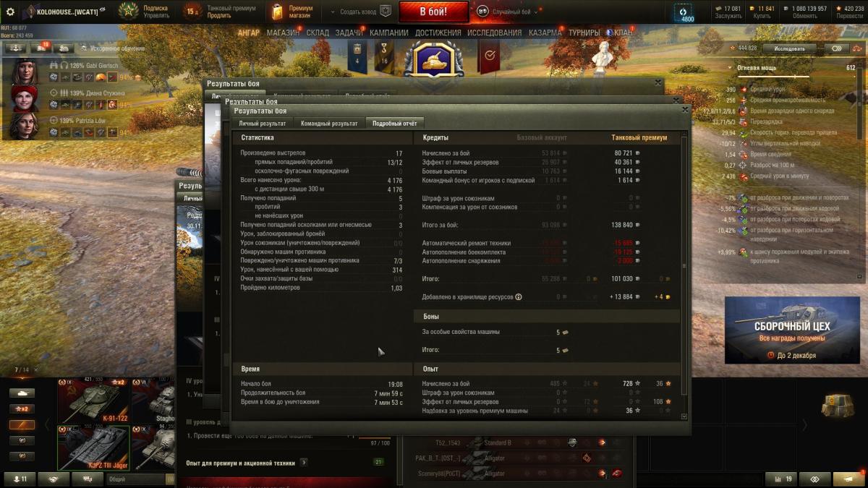Open the red flag with the checkmark-circle icon
Image resolution: width=868 pixels, height=488 pixels.
coord(490,56)
